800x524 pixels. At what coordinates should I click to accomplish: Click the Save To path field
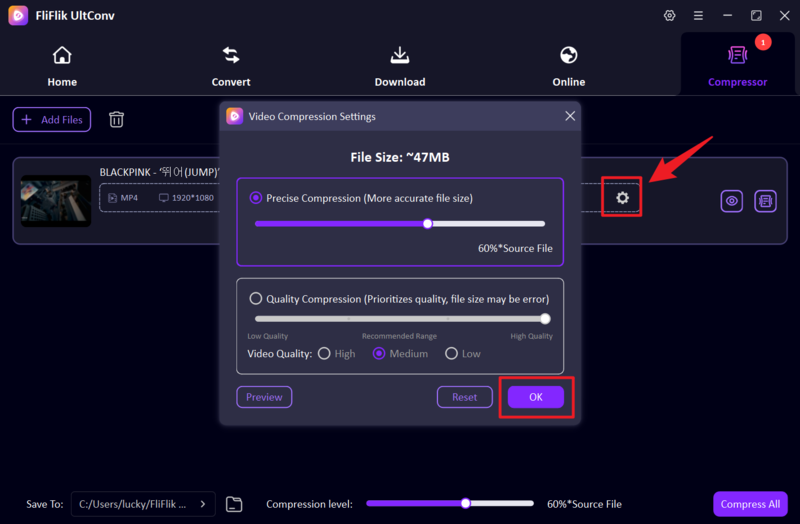click(143, 504)
